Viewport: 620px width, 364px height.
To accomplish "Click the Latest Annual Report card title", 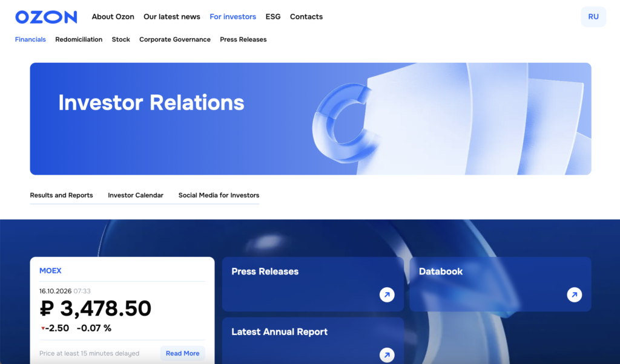I will (280, 332).
